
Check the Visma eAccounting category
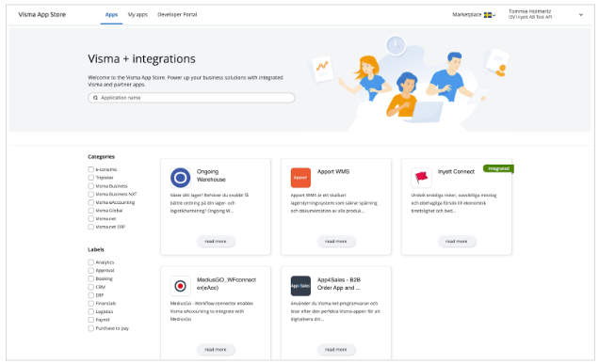91,202
